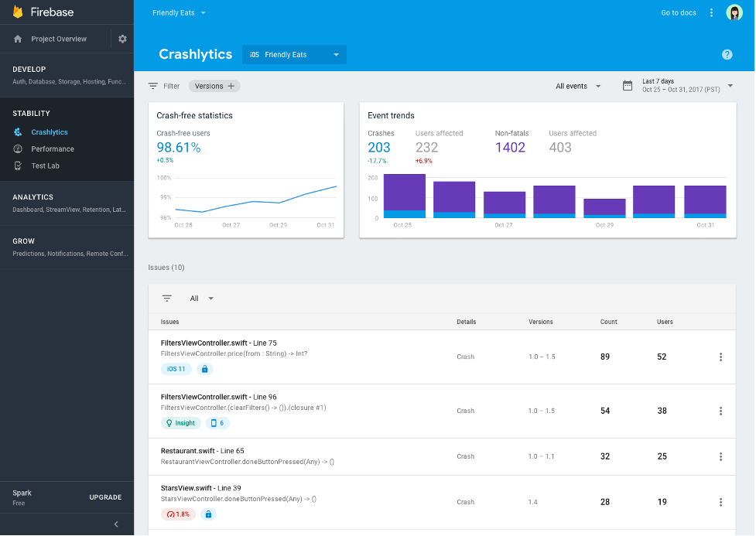Open options menu for Restaurant.swift issue

(720, 456)
